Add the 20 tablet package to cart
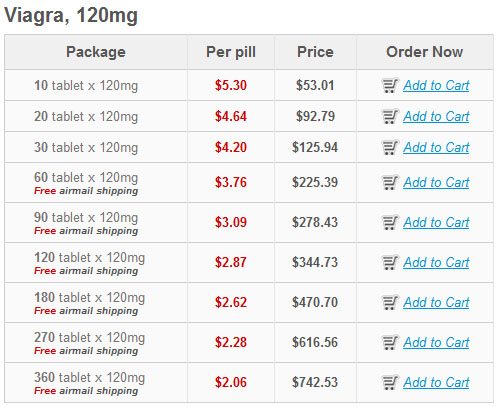This screenshot has height=412, width=502. coord(436,117)
